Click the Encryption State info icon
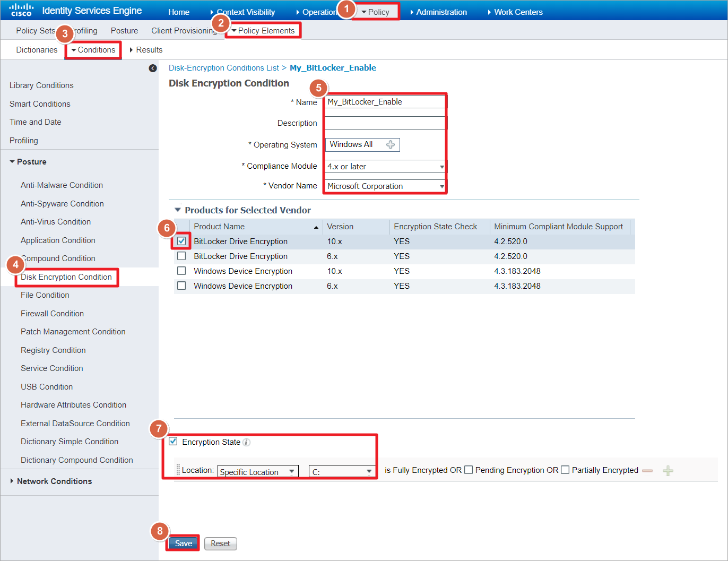 click(x=246, y=442)
